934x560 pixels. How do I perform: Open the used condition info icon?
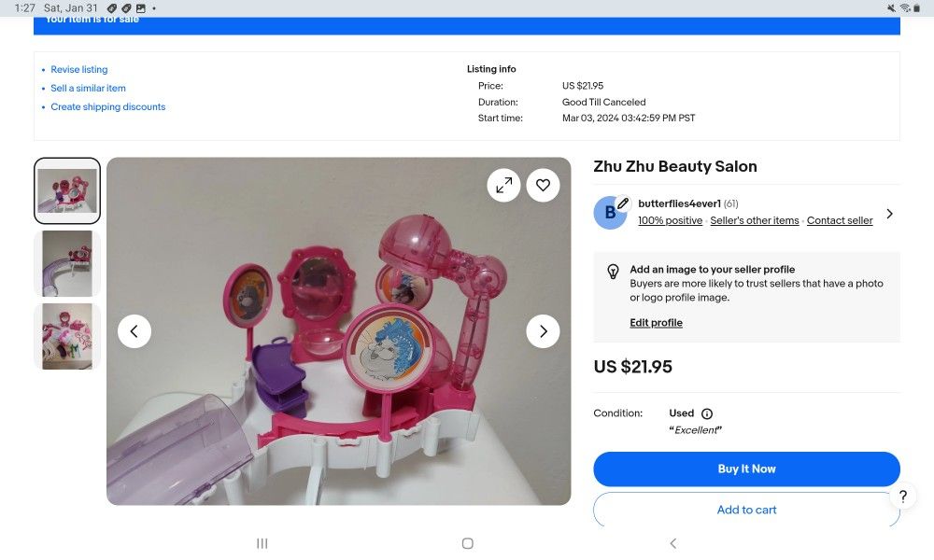[707, 413]
